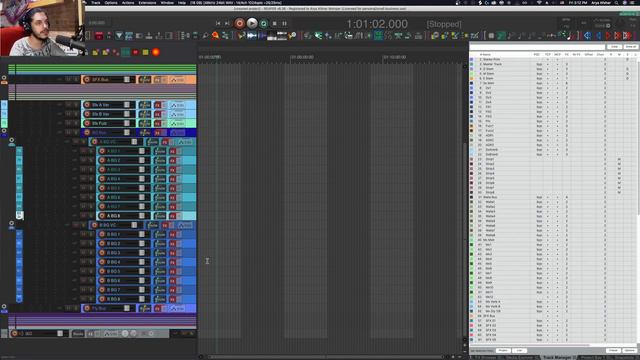The height and width of the screenshot is (360, 640).
Task: Open the Options menu
Action: [111, 2]
